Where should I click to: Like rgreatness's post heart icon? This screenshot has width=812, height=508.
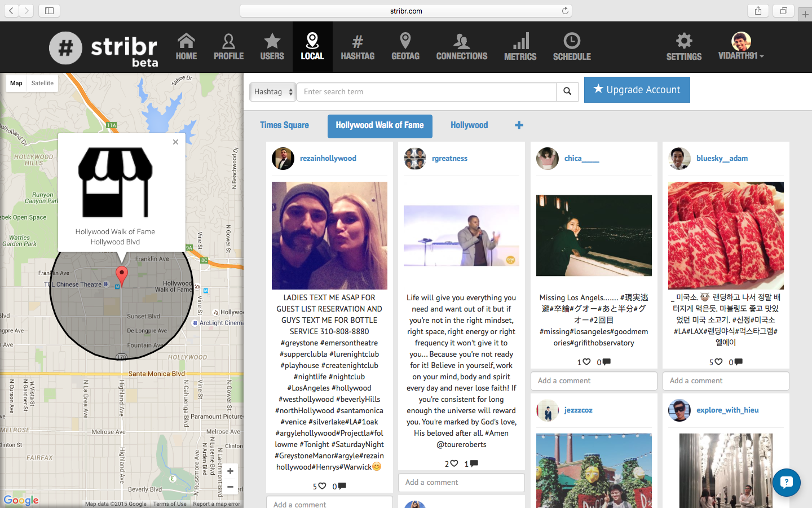[x=454, y=463]
